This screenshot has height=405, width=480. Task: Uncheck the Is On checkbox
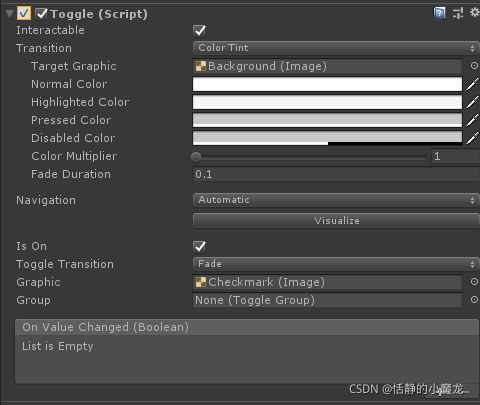pos(199,247)
